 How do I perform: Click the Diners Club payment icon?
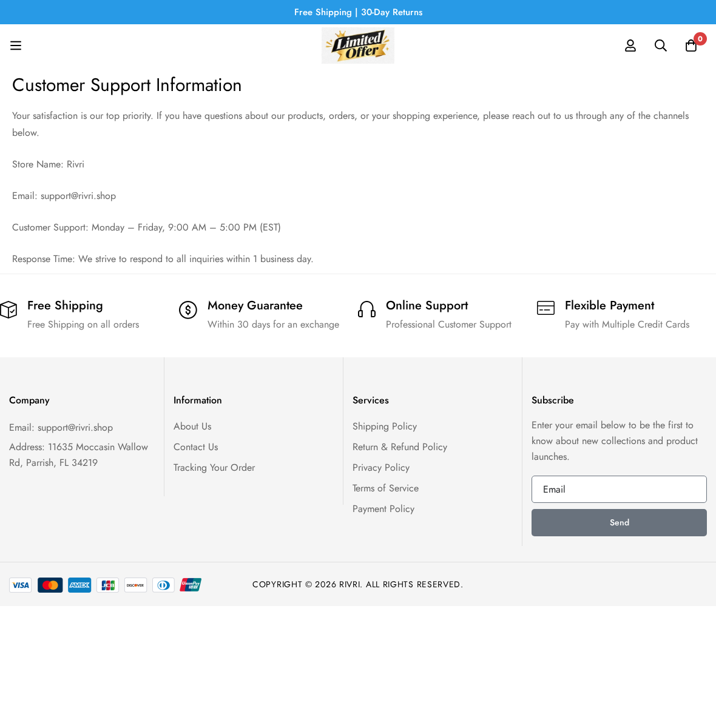coord(164,585)
